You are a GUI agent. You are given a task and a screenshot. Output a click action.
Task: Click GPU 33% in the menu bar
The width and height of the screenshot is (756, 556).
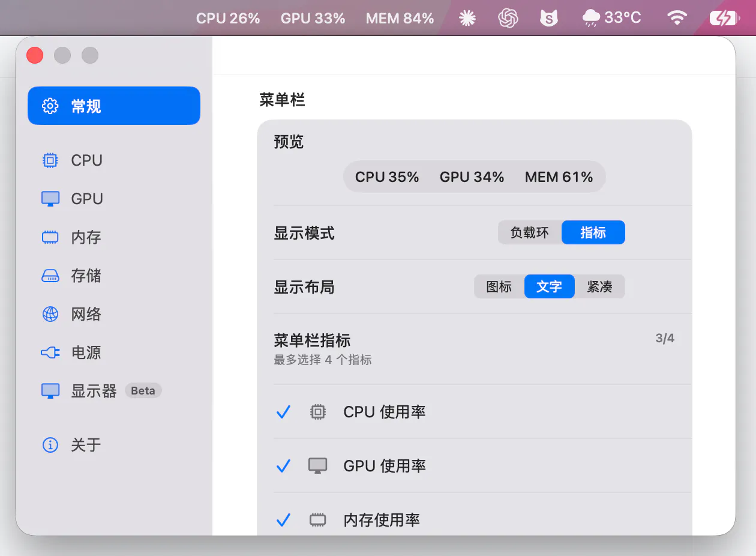[x=313, y=19]
